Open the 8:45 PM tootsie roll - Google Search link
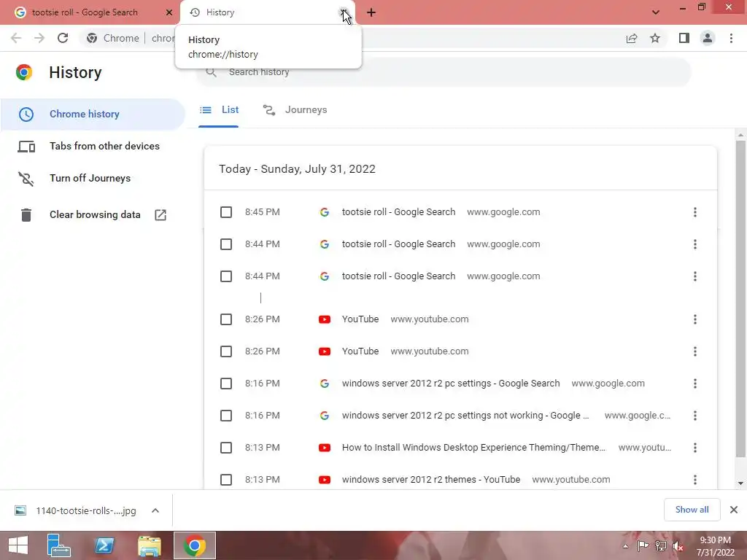Screen dimensions: 747x560 point(399,212)
